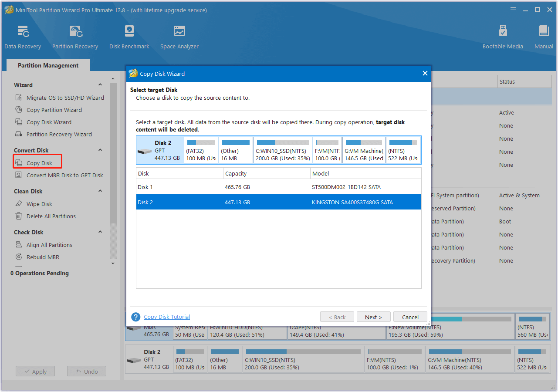Image resolution: width=558 pixels, height=392 pixels.
Task: Click Migrate OS to SSD/HD Wizard icon
Action: [x=19, y=98]
